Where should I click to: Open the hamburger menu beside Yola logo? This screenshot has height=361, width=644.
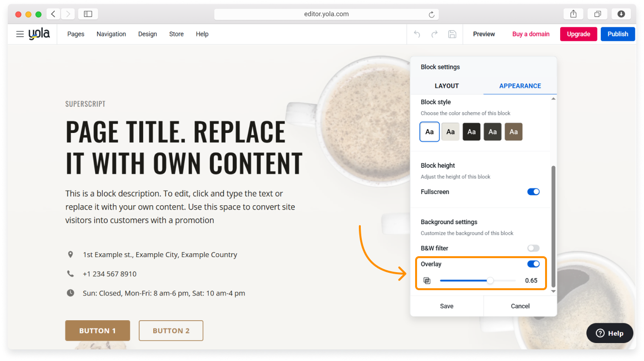[x=20, y=34]
